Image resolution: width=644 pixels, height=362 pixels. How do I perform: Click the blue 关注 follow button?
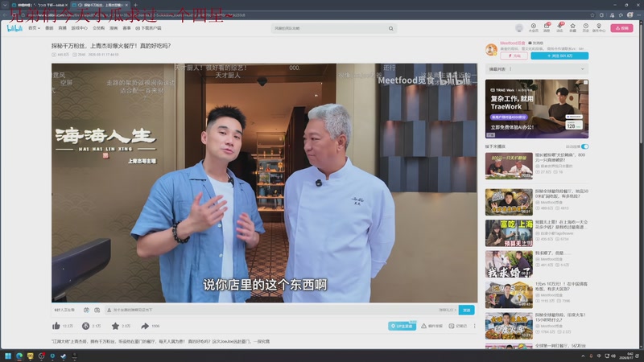tap(559, 56)
